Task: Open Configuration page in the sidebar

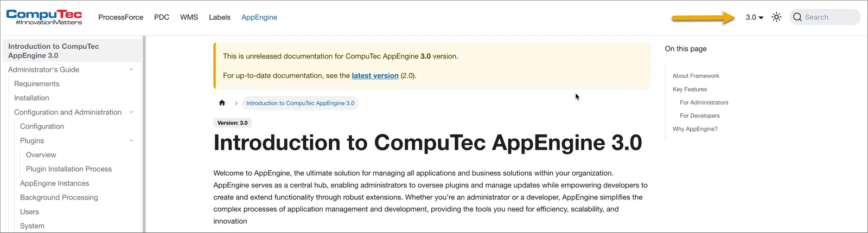Action: pyautogui.click(x=42, y=126)
